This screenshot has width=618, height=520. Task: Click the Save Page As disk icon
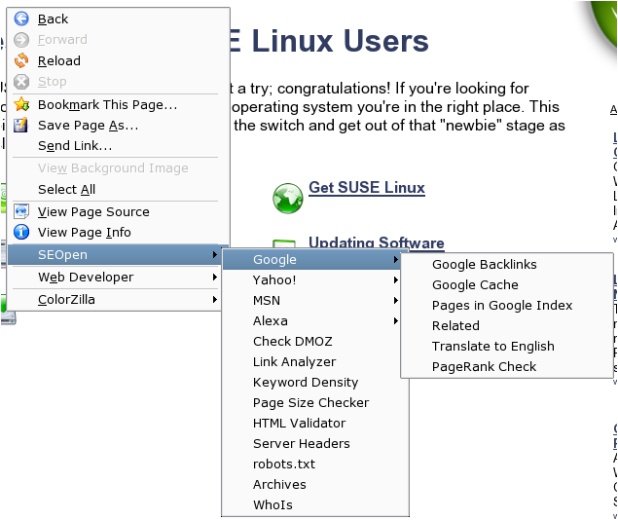[22, 126]
